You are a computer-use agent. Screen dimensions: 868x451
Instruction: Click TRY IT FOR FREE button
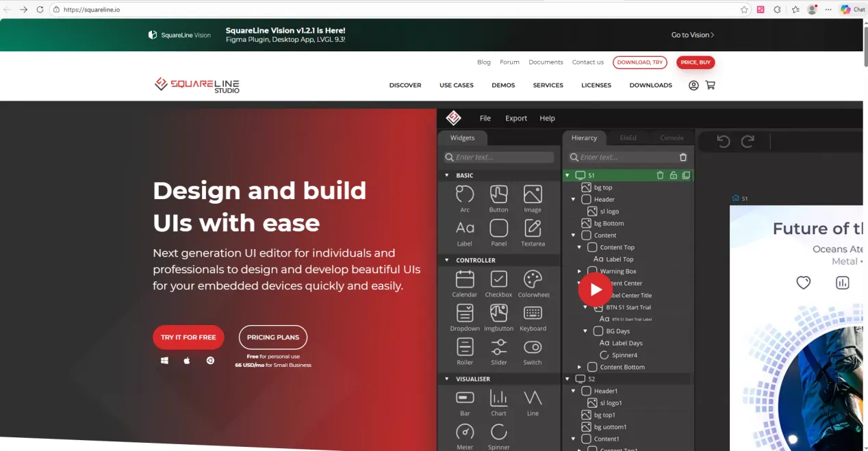coord(188,337)
